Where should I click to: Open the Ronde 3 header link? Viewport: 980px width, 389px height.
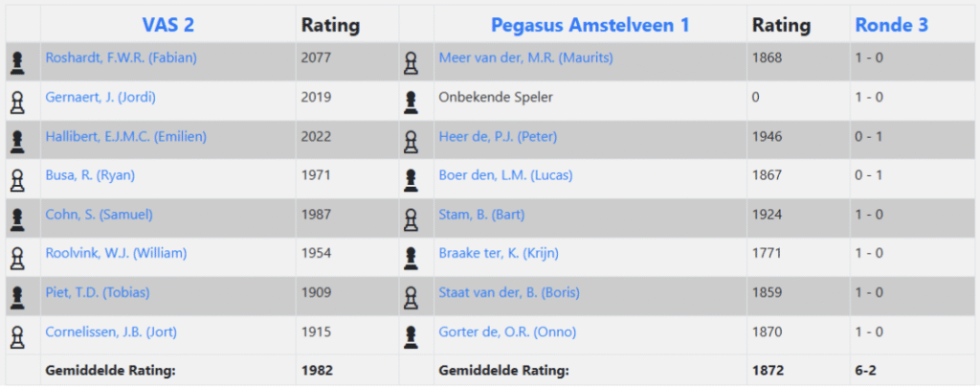click(891, 25)
